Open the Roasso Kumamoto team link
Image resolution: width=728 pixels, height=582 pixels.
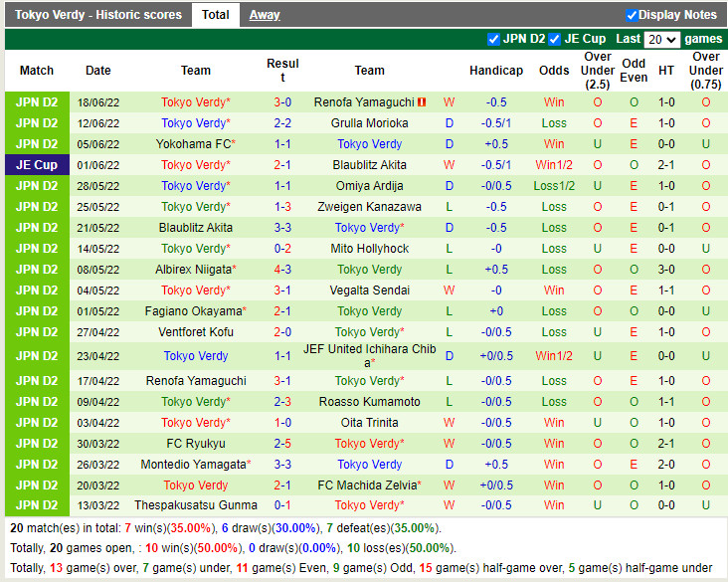pyautogui.click(x=369, y=402)
